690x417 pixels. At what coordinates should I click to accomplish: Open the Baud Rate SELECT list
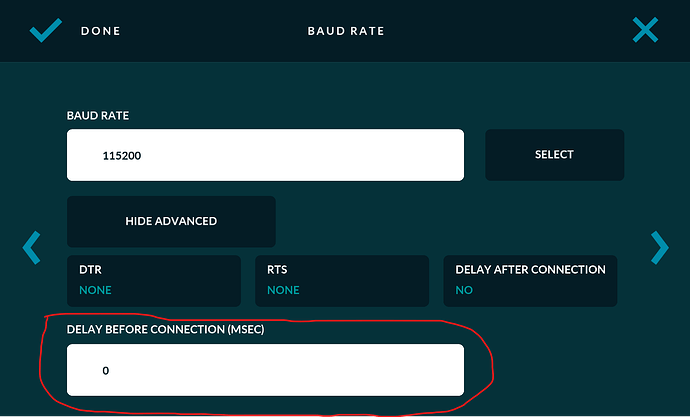pyautogui.click(x=554, y=155)
